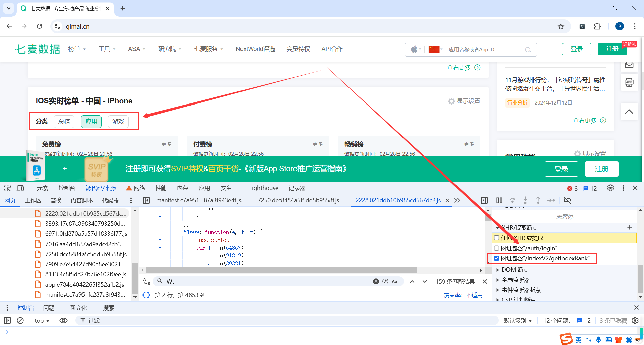Jump to previous search match
This screenshot has width=644, height=345.
(412, 281)
